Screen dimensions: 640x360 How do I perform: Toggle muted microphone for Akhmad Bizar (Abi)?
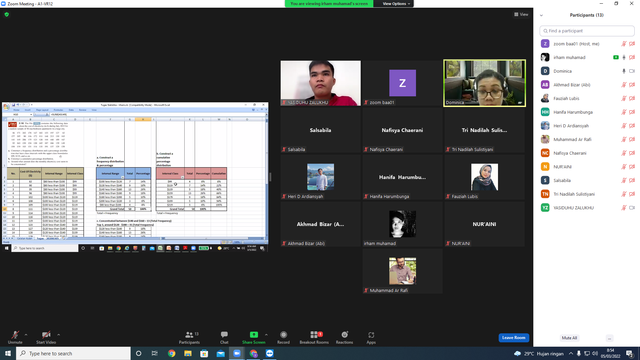(624, 85)
